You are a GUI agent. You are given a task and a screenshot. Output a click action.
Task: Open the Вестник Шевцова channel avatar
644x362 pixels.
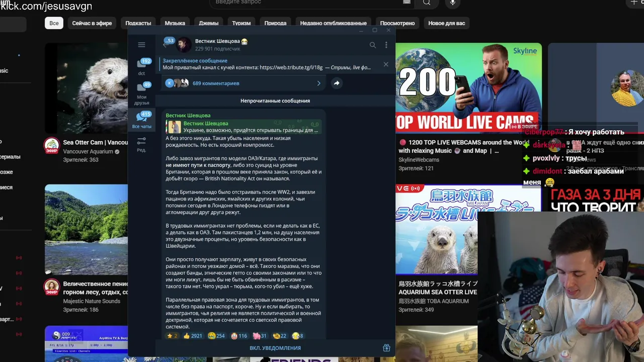point(184,45)
